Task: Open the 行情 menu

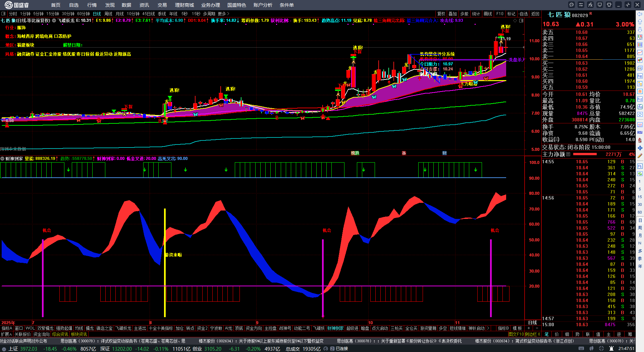Action: pos(92,5)
